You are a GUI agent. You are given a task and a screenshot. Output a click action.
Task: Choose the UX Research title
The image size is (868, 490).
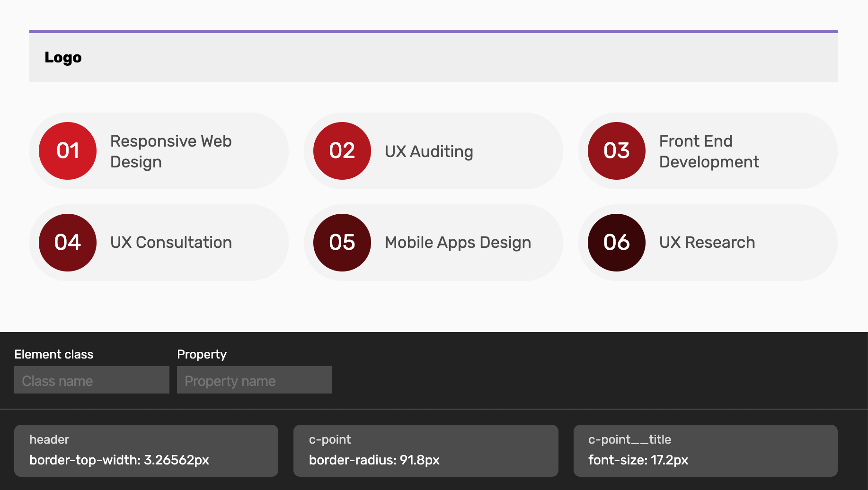(707, 243)
